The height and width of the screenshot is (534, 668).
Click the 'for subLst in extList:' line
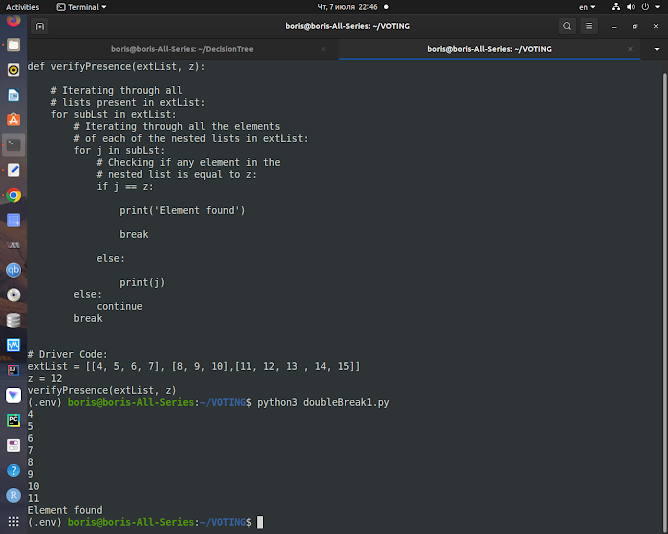click(x=113, y=115)
